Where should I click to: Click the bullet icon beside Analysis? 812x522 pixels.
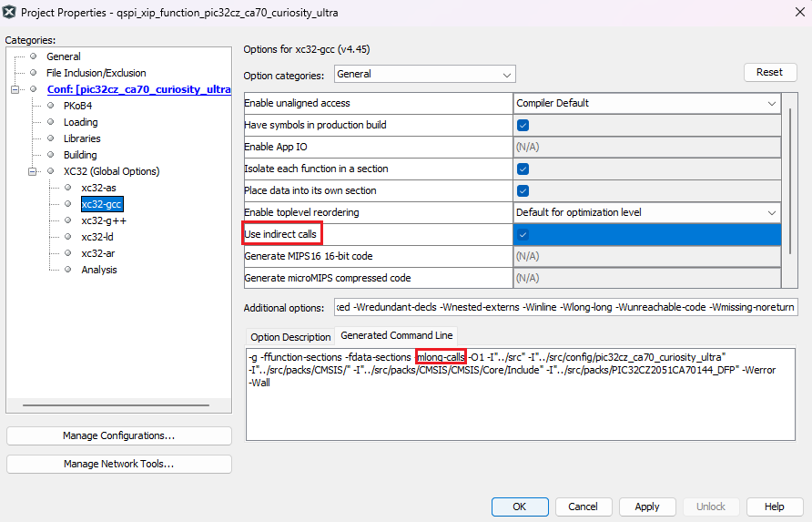[68, 269]
